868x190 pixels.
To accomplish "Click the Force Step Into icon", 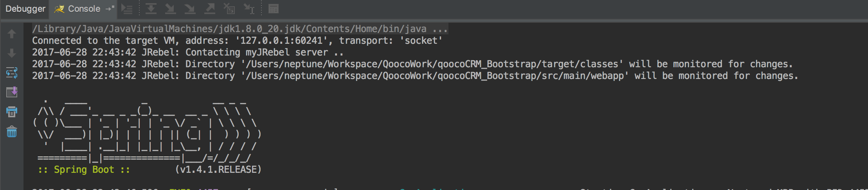I will pyautogui.click(x=190, y=9).
